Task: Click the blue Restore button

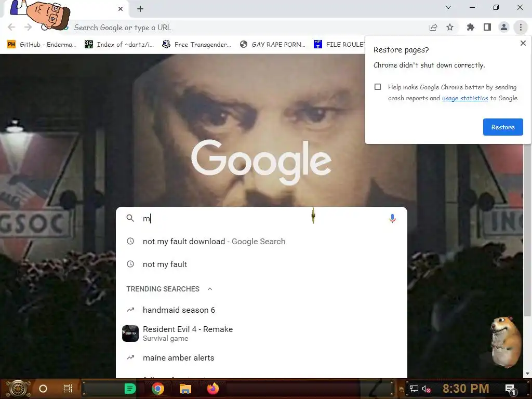Action: pyautogui.click(x=503, y=127)
